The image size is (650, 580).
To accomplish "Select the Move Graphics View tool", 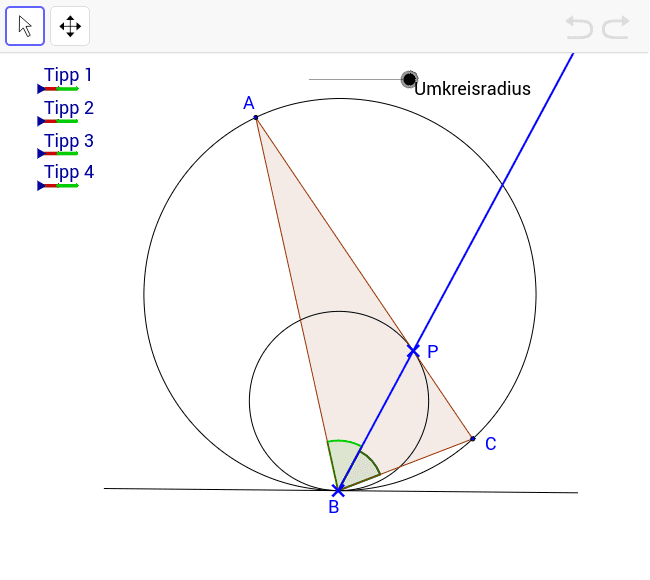I will pyautogui.click(x=70, y=26).
